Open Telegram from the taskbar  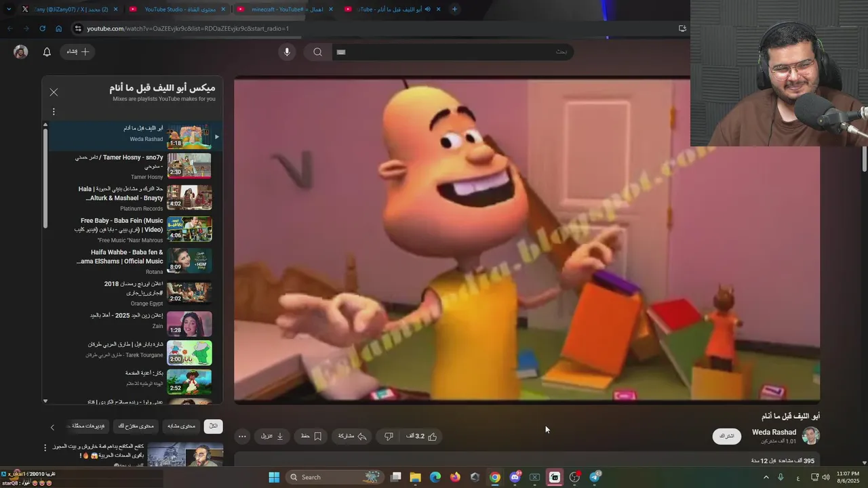coord(595,477)
